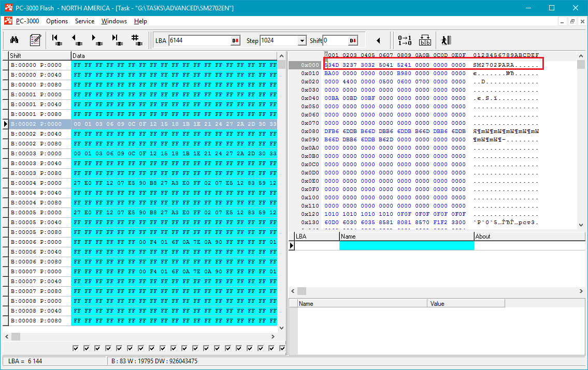Toggle the 0→1 1→0 bit inversion icon
This screenshot has width=588, height=370.
[405, 40]
